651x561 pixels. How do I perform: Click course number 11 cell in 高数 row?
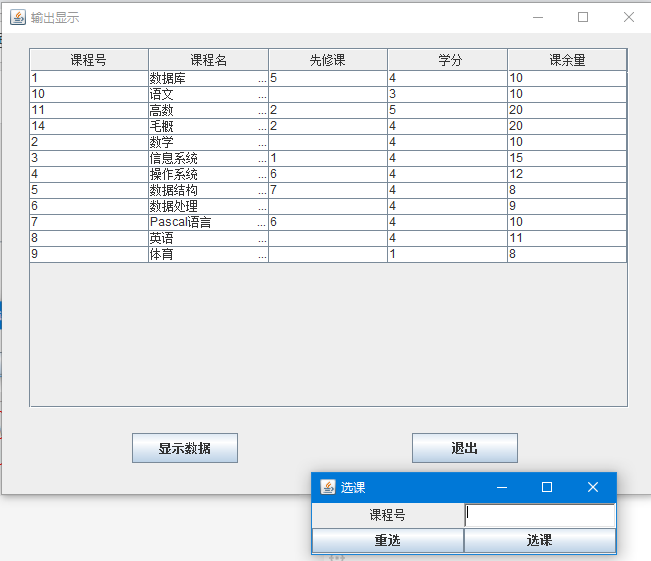(x=89, y=110)
